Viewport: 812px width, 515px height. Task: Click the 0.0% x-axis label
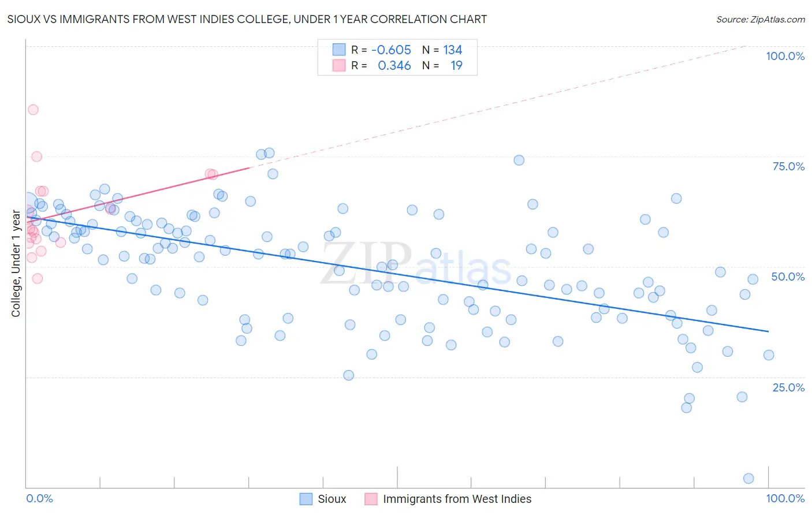pos(39,498)
